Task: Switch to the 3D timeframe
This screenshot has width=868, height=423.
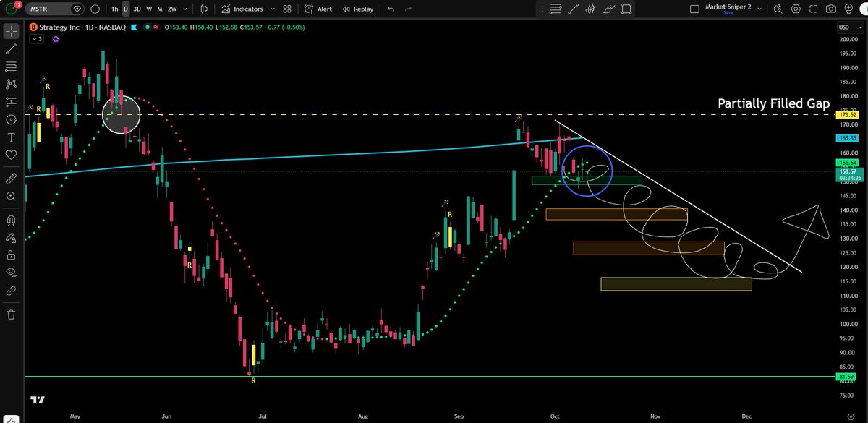Action: (x=138, y=9)
